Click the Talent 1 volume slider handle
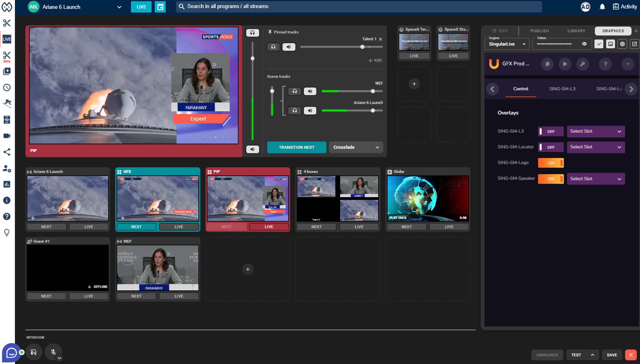The width and height of the screenshot is (640, 364). [362, 47]
